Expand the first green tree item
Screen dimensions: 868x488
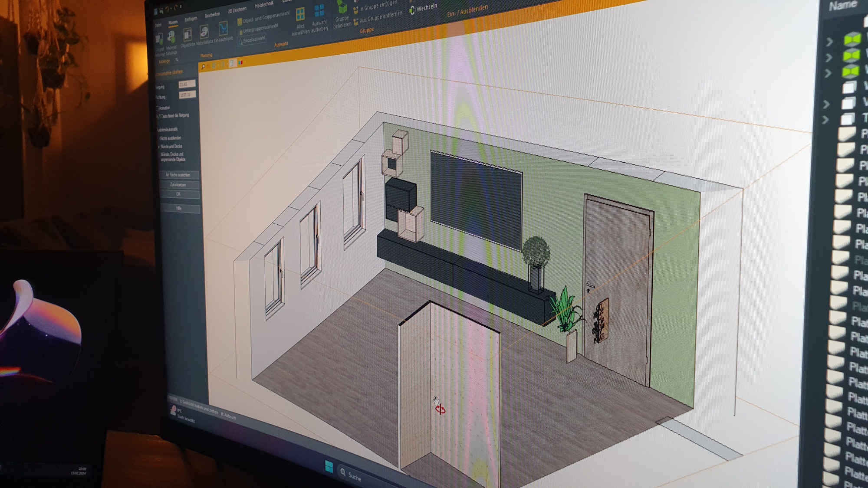coord(829,42)
